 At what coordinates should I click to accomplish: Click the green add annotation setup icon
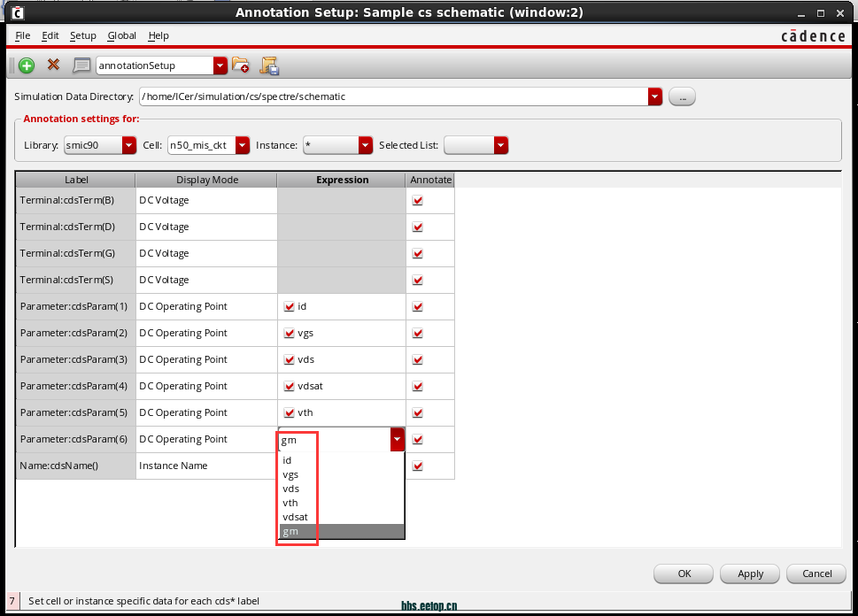tap(27, 65)
